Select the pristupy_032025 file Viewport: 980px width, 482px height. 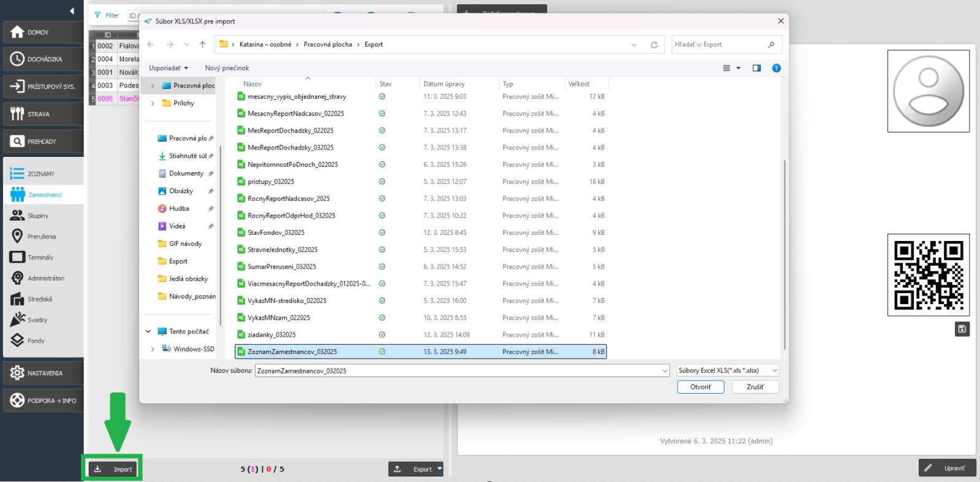[270, 182]
